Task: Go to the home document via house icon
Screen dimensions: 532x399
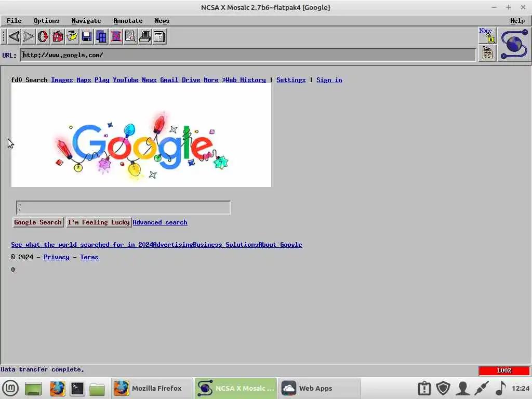Action: tap(58, 36)
